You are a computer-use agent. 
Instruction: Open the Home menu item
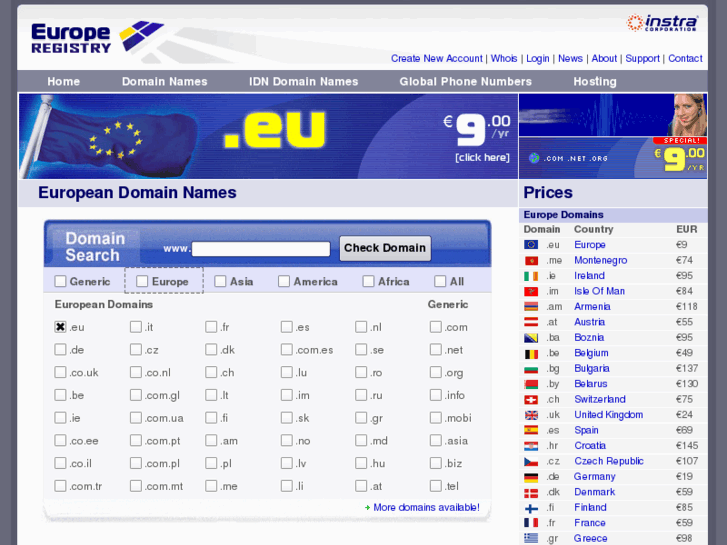[64, 82]
